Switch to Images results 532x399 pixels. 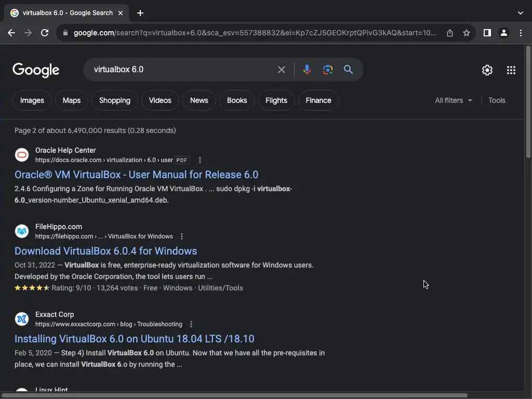32,100
